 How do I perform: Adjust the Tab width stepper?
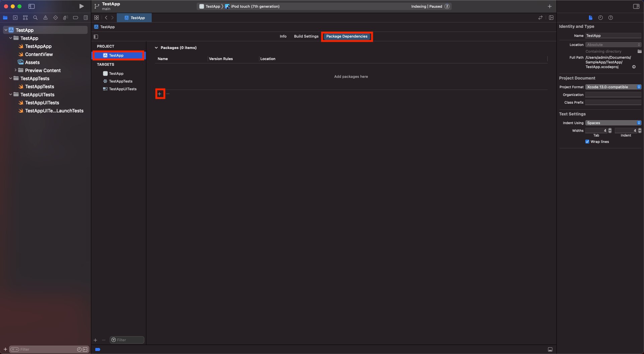coord(610,131)
